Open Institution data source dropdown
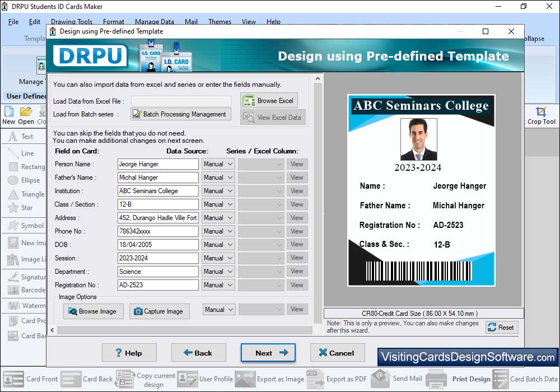The width and height of the screenshot is (560, 392). tap(218, 191)
